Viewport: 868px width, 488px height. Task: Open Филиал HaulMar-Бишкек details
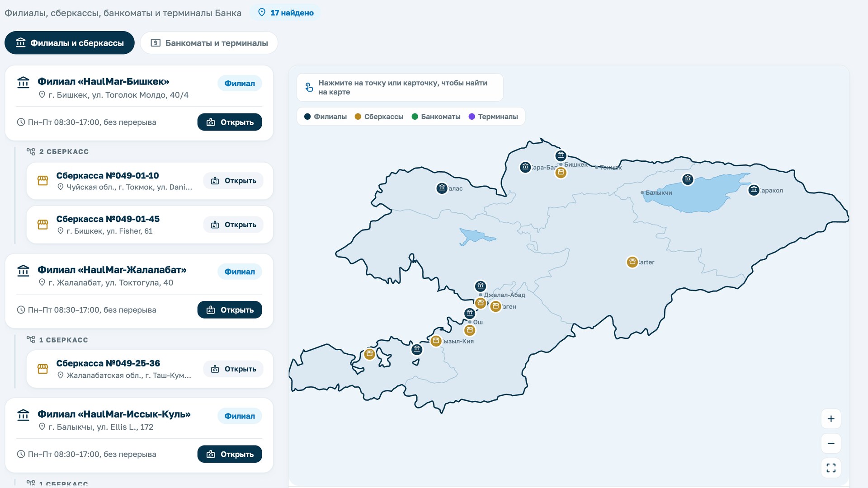click(230, 122)
